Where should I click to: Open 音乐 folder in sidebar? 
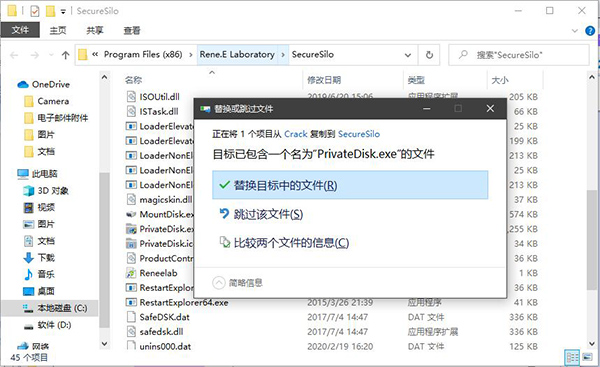point(46,275)
